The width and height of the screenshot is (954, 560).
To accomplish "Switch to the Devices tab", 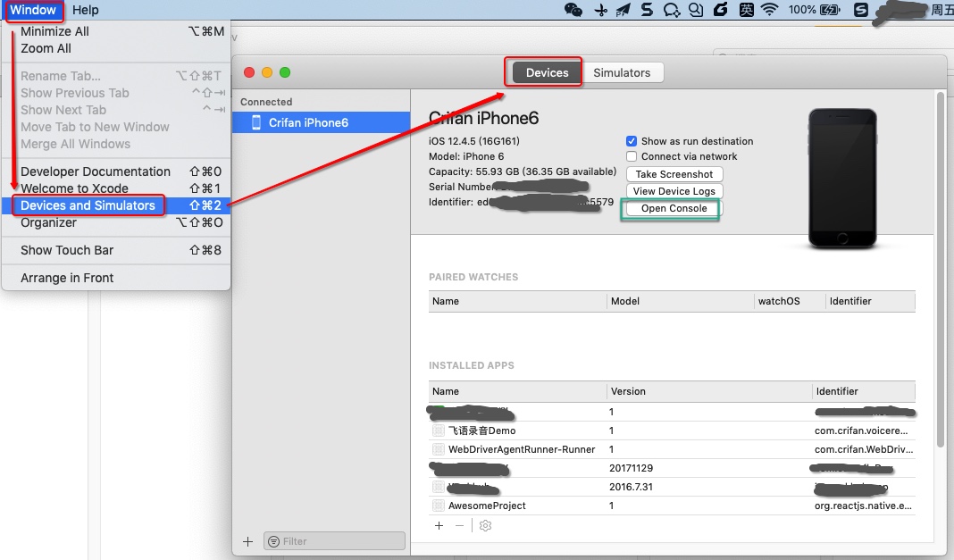I will pos(547,72).
